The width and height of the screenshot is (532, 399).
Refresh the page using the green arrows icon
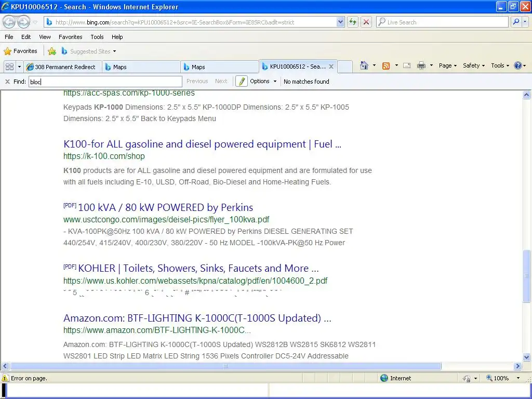353,22
